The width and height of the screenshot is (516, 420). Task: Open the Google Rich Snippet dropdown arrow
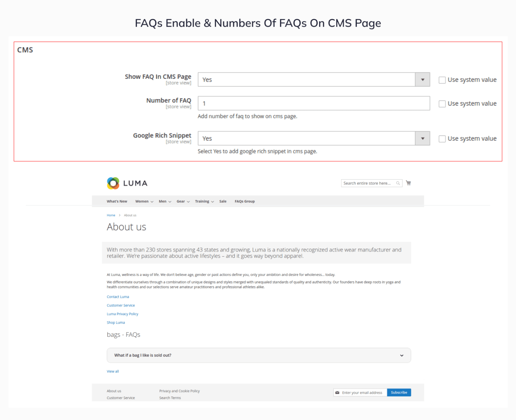(423, 139)
